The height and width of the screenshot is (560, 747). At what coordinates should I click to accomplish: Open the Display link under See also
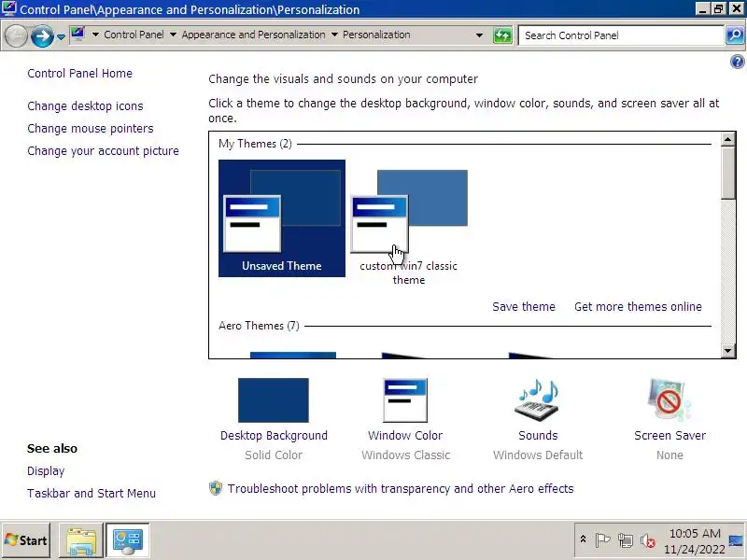tap(46, 471)
